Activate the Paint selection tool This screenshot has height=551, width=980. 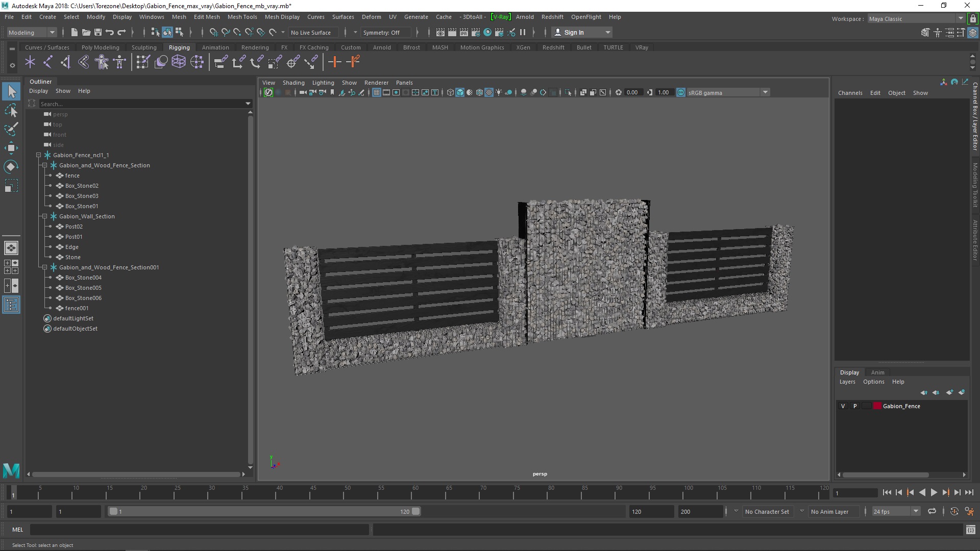(x=11, y=129)
